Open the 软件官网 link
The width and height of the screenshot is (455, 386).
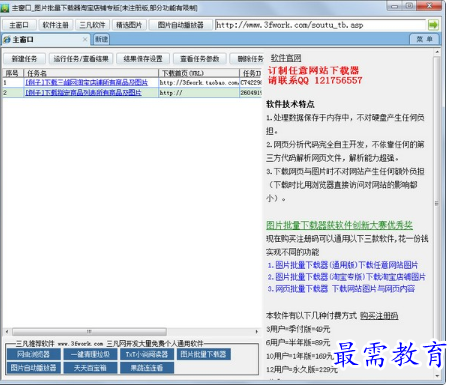pyautogui.click(x=286, y=58)
